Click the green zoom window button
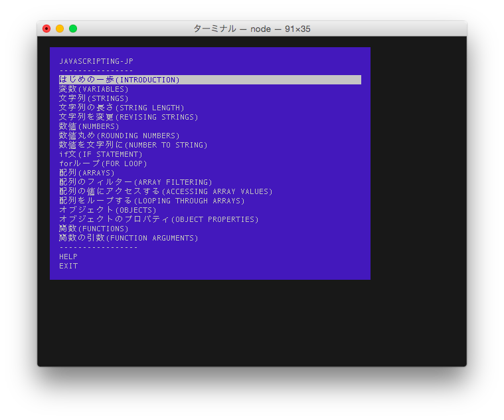Viewport: 504px width, 420px height. click(73, 29)
